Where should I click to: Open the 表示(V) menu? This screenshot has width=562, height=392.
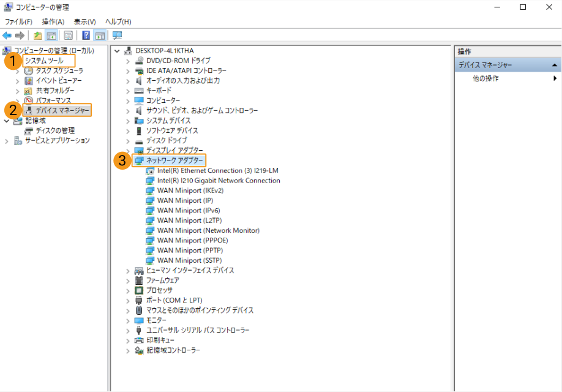pyautogui.click(x=84, y=21)
